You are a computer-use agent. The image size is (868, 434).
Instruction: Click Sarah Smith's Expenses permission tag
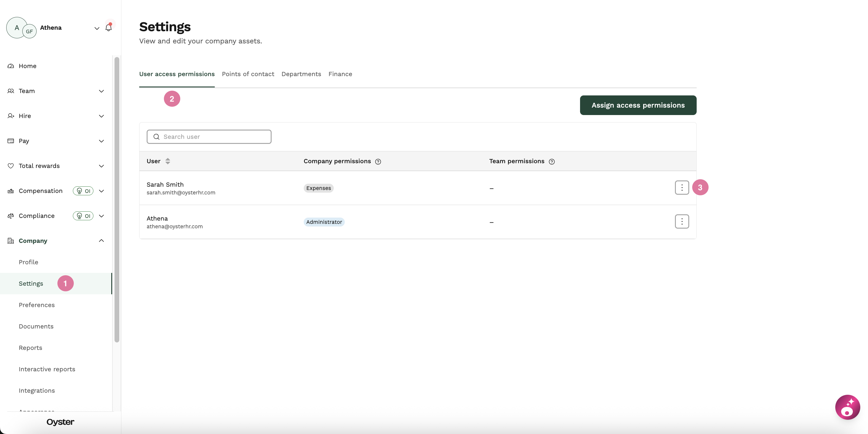click(318, 188)
